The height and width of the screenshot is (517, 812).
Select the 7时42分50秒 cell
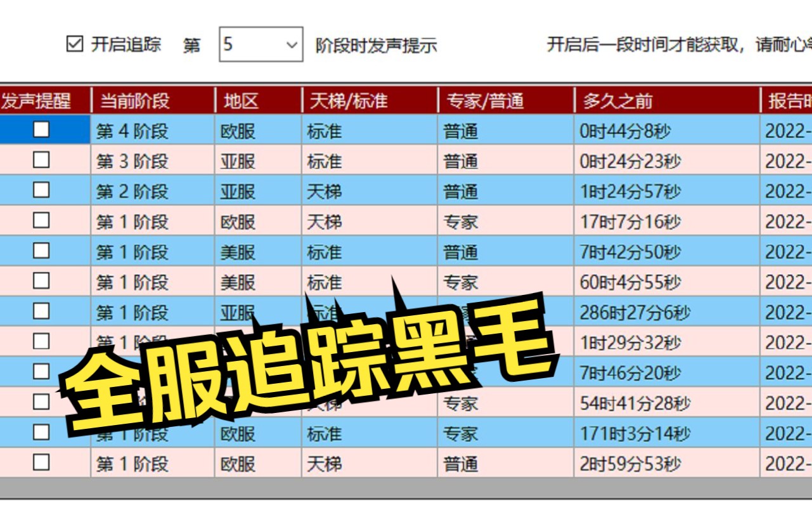[667, 252]
